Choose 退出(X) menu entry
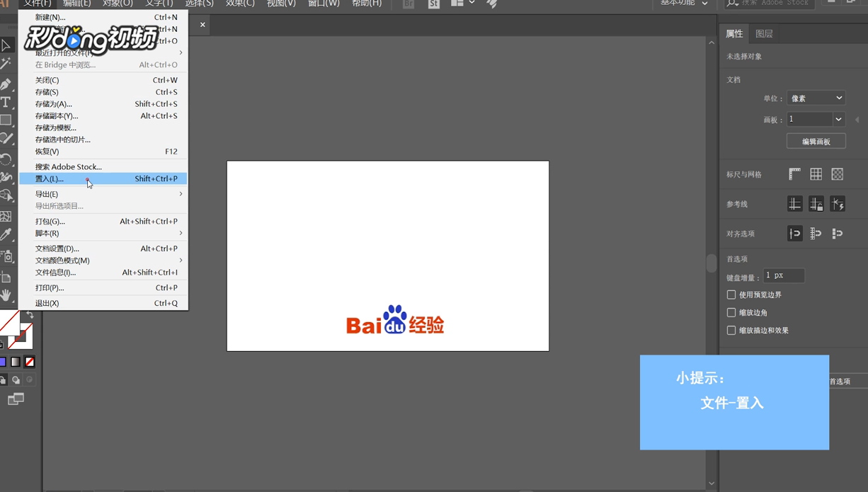This screenshot has width=868, height=492. [103, 303]
